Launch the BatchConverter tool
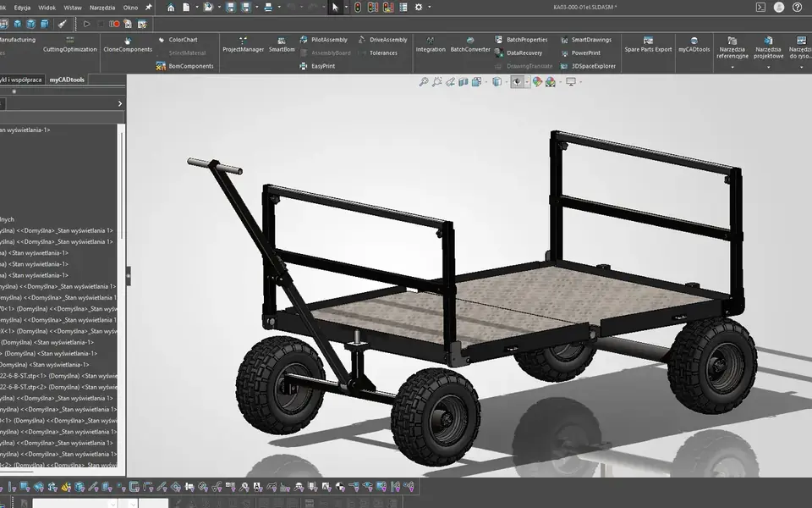The image size is (812, 508). tap(470, 45)
